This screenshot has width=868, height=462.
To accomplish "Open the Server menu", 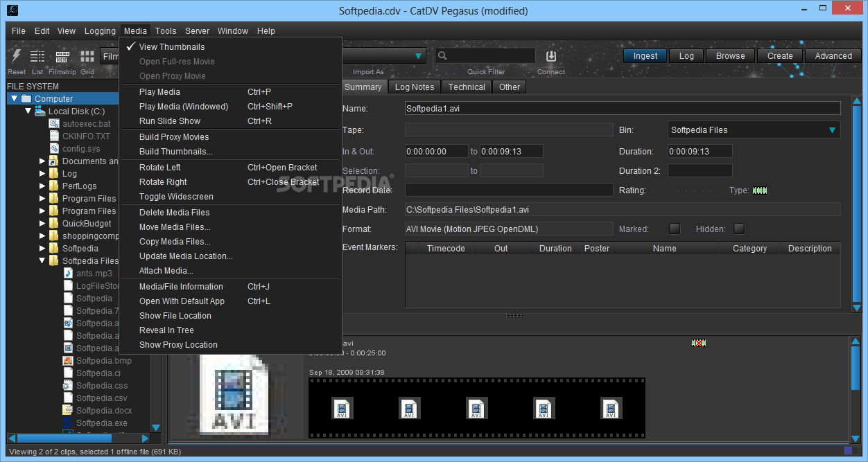I will click(197, 31).
